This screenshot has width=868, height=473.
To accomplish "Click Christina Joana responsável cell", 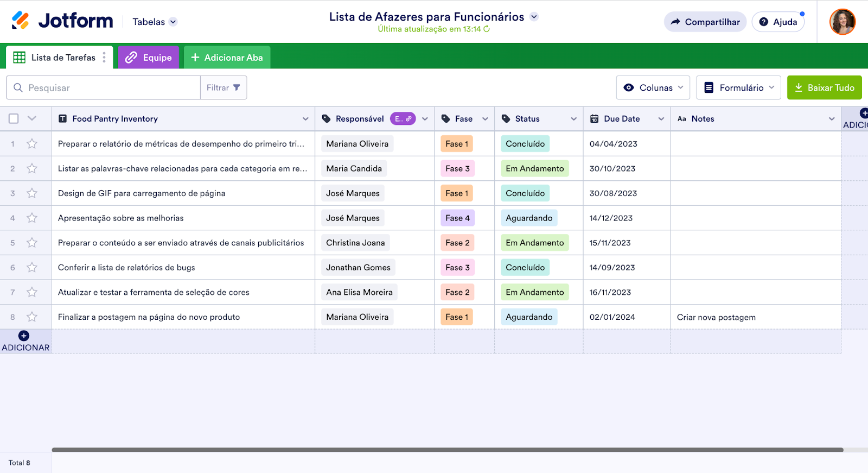I will coord(355,243).
